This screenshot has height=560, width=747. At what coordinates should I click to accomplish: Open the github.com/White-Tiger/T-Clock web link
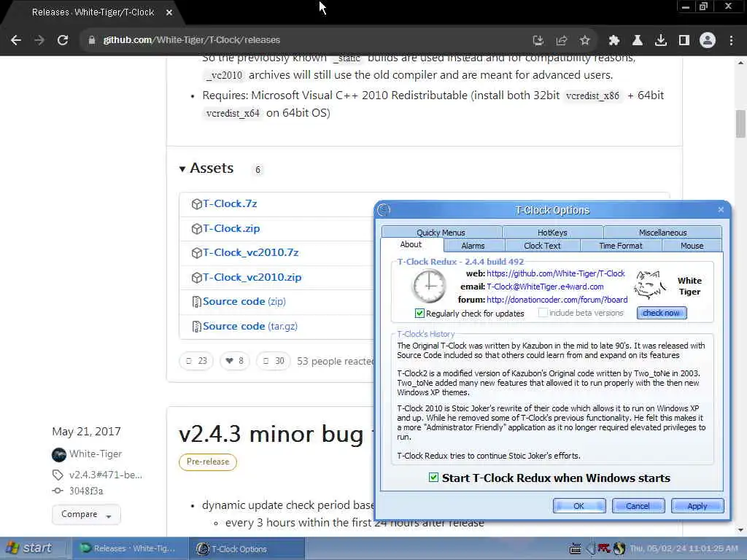[x=555, y=274]
